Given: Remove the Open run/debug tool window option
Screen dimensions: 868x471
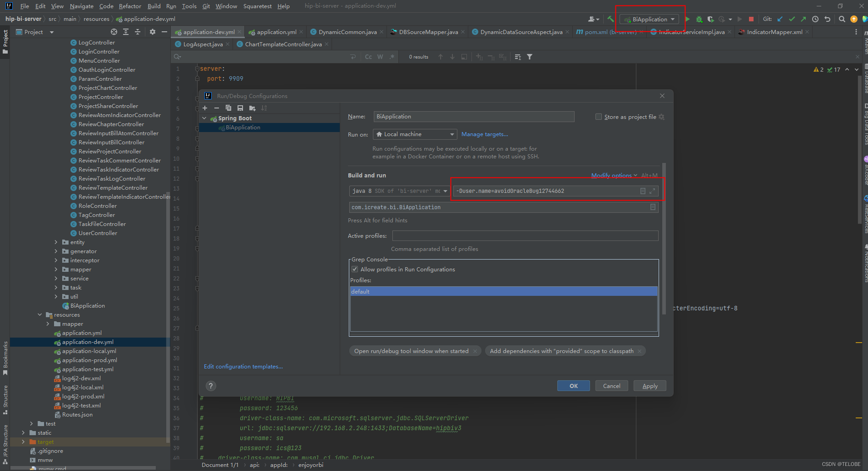Looking at the screenshot, I should click(x=475, y=351).
